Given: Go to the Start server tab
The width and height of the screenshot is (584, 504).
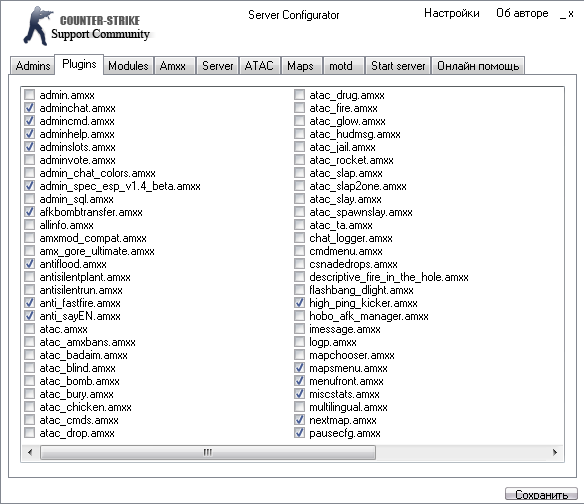Looking at the screenshot, I should [398, 66].
